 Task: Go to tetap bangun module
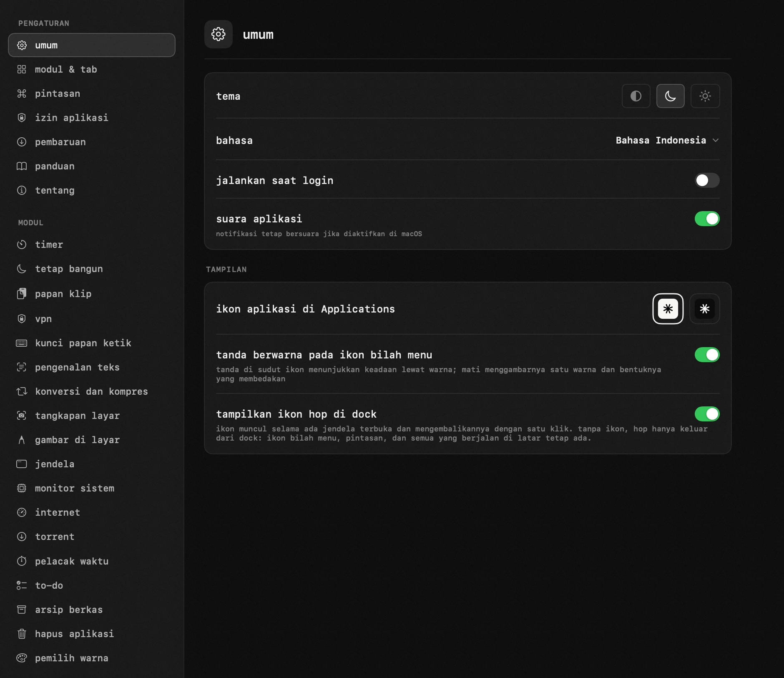92,269
